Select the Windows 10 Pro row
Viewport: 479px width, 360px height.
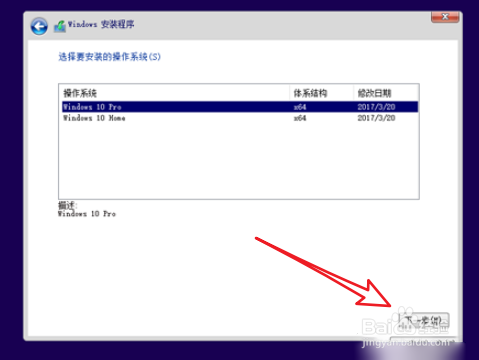click(240, 107)
